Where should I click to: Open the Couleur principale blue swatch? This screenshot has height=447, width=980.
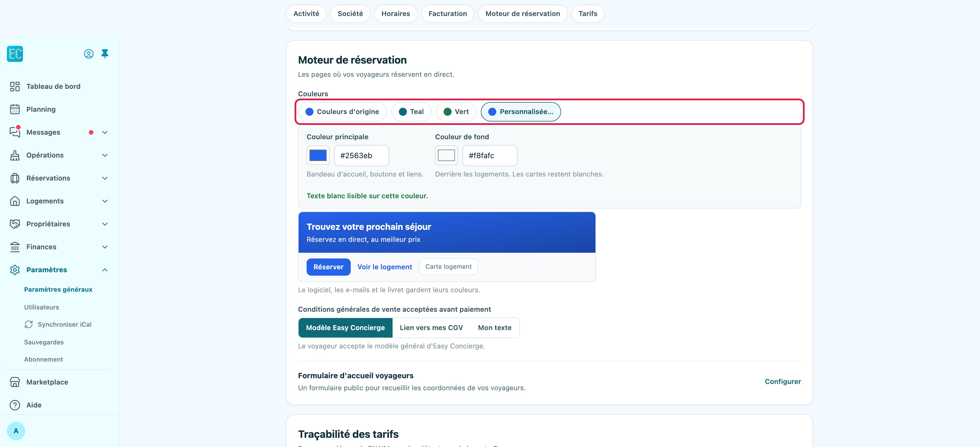(x=318, y=155)
